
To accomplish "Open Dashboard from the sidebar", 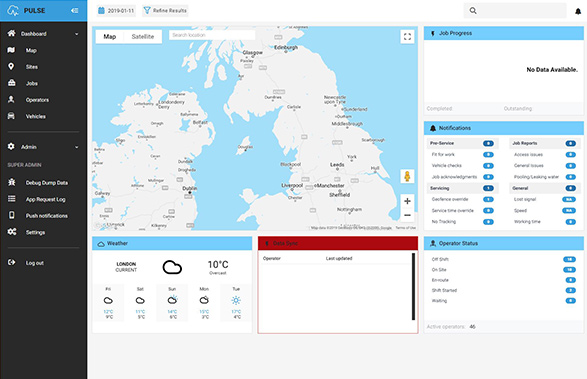I will [x=34, y=34].
